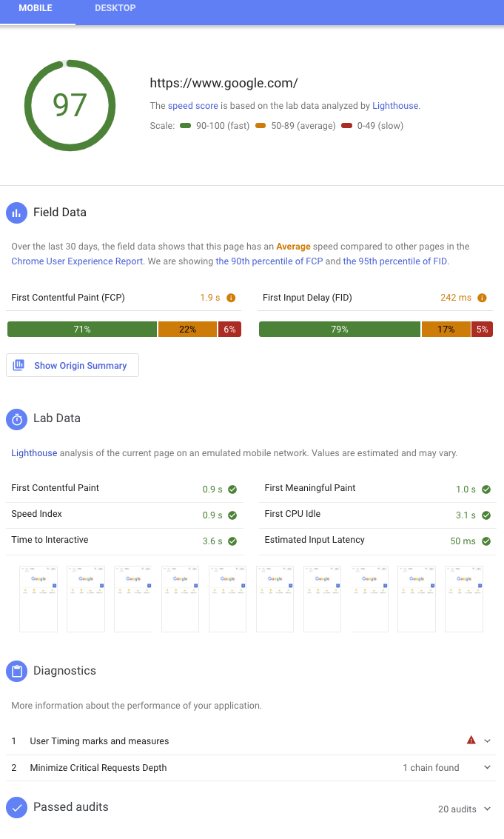Screen dimensions: 504x839
Task: Click the orange 50-89 (average) scale swatch
Action: 261,126
